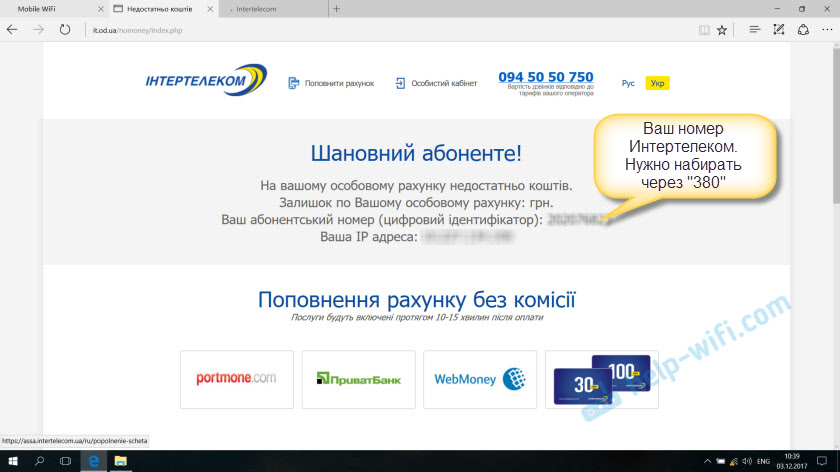Viewport: 840px width, 472px height.
Task: Click the Share icon in the toolbar
Action: click(802, 30)
